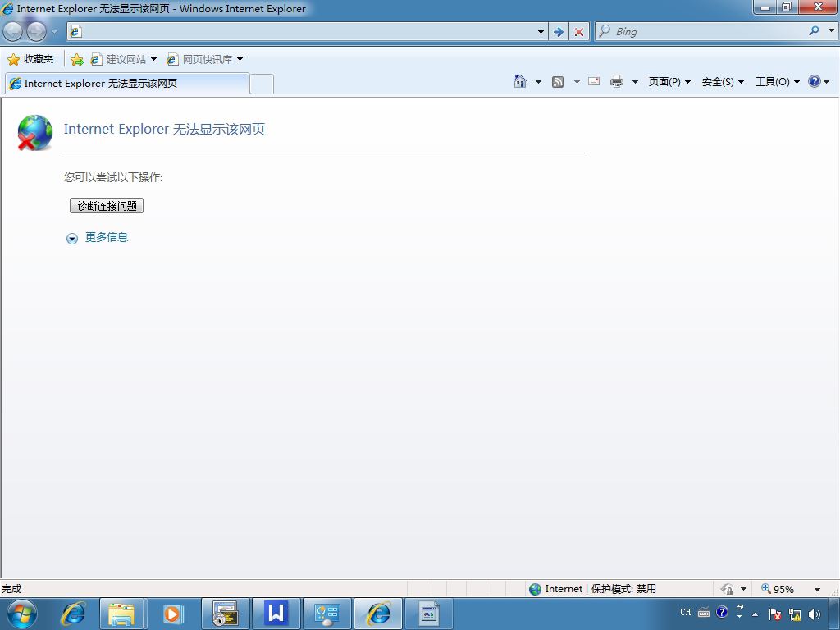The height and width of the screenshot is (630, 840).
Task: Click the Back navigation arrow button
Action: (13, 32)
